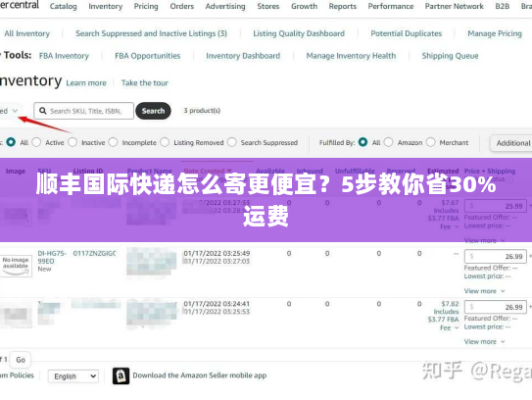Click the magnifier icon in the search box
The width and height of the screenshot is (532, 400).
click(x=43, y=111)
